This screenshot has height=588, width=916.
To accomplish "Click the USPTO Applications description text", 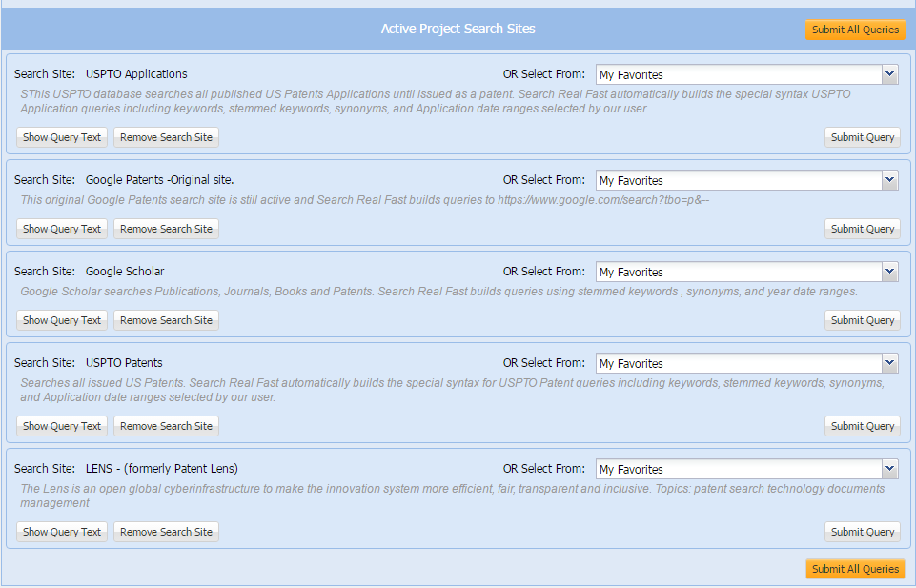I will pos(436,102).
